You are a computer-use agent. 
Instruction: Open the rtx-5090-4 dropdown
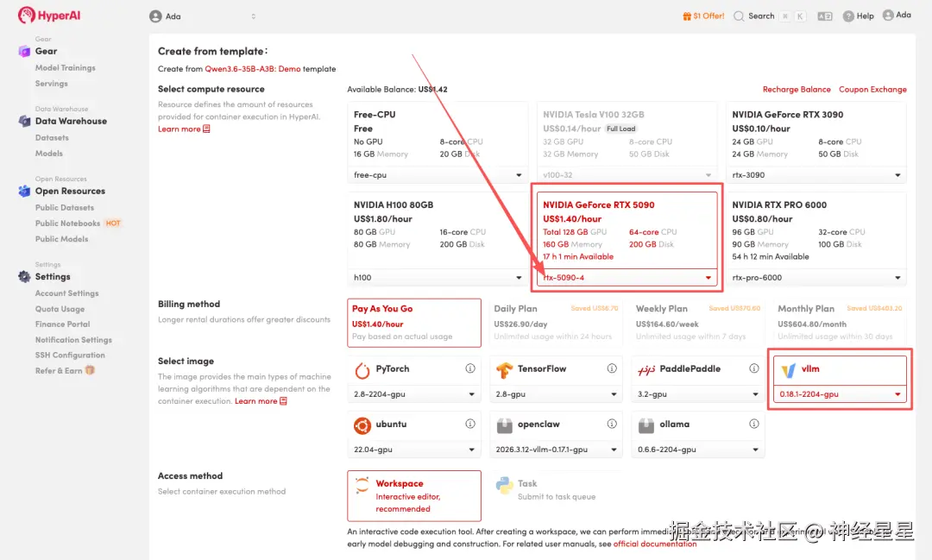tap(627, 278)
